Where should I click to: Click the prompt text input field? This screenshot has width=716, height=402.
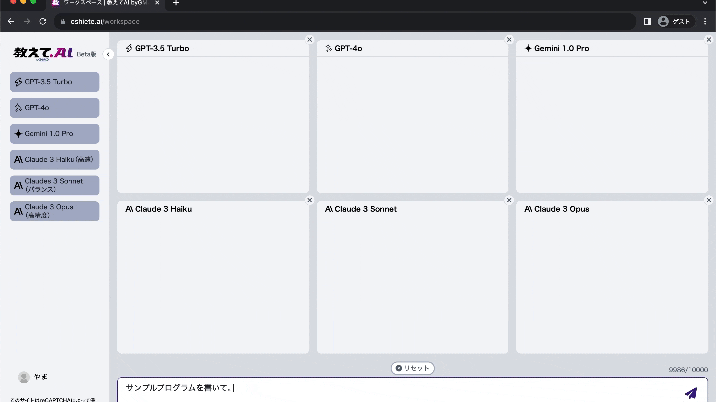(x=400, y=389)
